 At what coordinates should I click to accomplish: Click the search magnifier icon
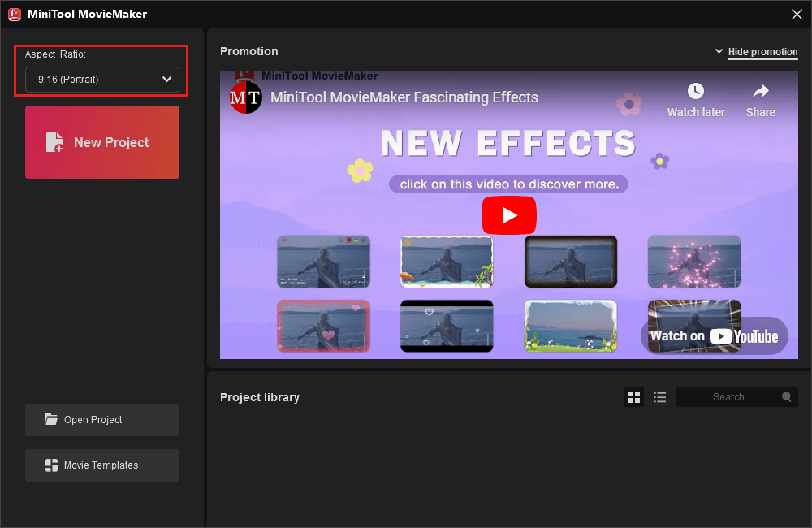(x=787, y=397)
